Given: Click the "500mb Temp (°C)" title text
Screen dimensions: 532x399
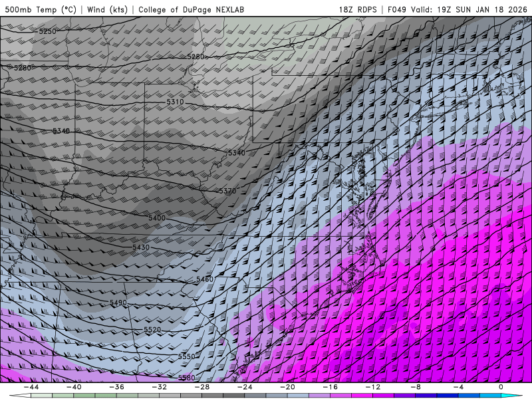Looking at the screenshot, I should [41, 9].
